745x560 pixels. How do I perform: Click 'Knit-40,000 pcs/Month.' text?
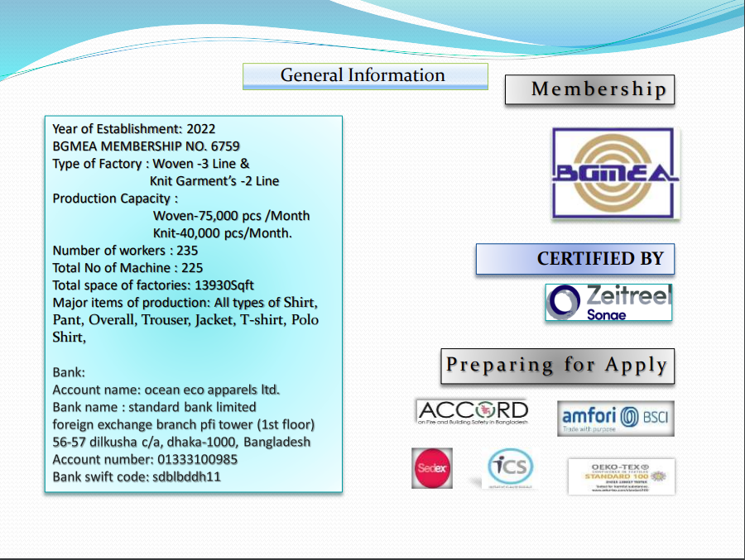(223, 233)
